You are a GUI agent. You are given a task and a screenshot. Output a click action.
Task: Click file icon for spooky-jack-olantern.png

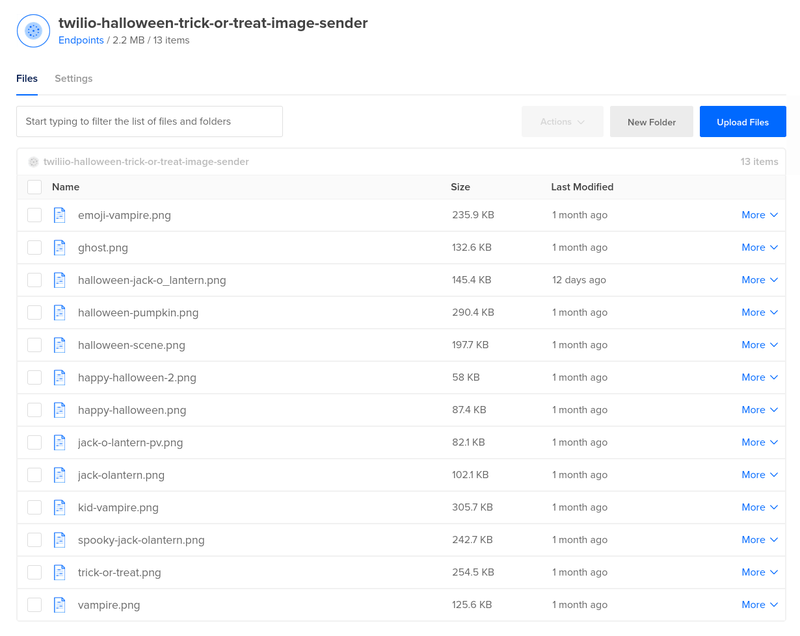click(x=60, y=540)
